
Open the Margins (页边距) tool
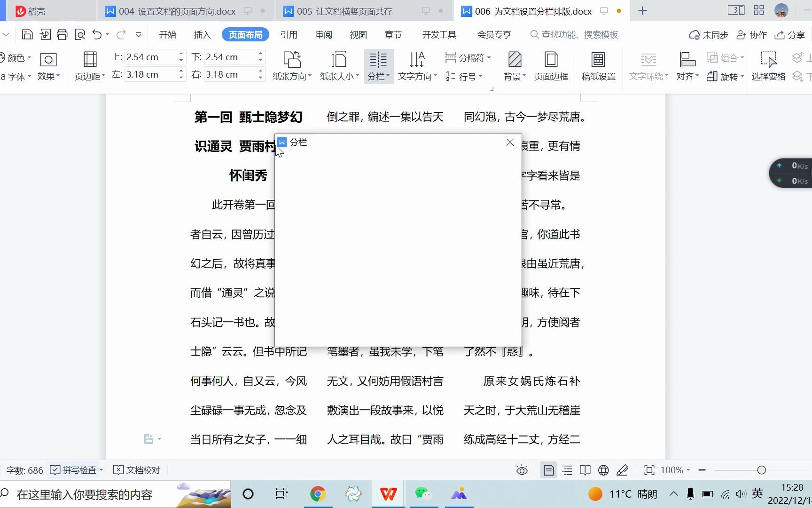coord(90,66)
